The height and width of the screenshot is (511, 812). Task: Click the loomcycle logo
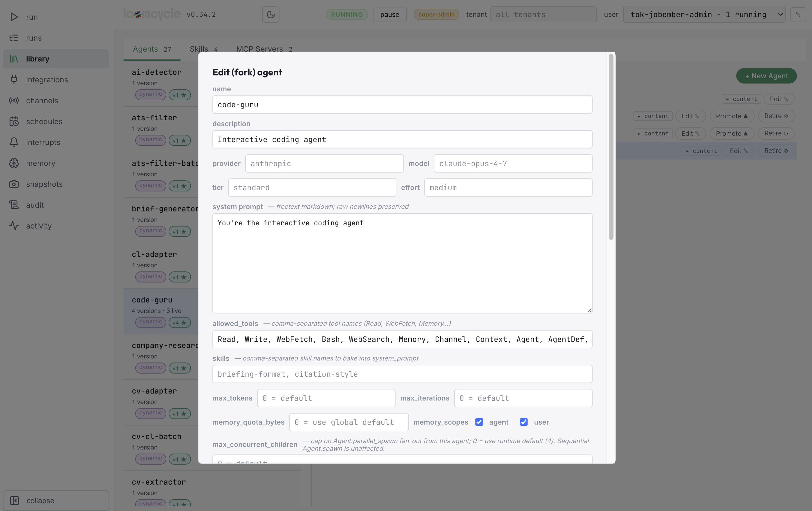click(152, 14)
